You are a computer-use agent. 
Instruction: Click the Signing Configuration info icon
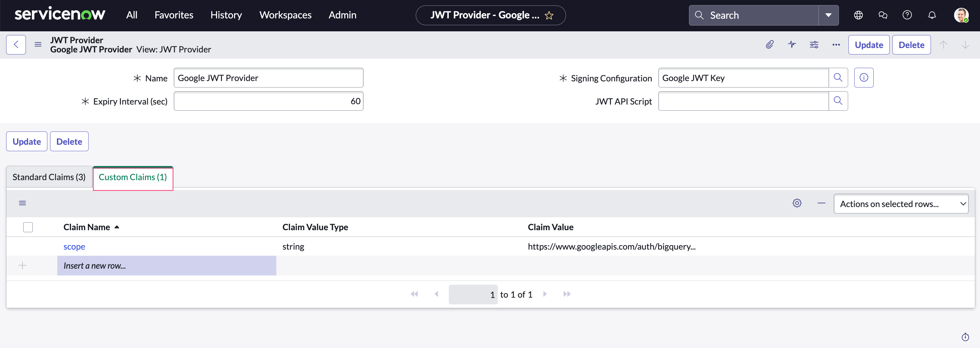(863, 78)
